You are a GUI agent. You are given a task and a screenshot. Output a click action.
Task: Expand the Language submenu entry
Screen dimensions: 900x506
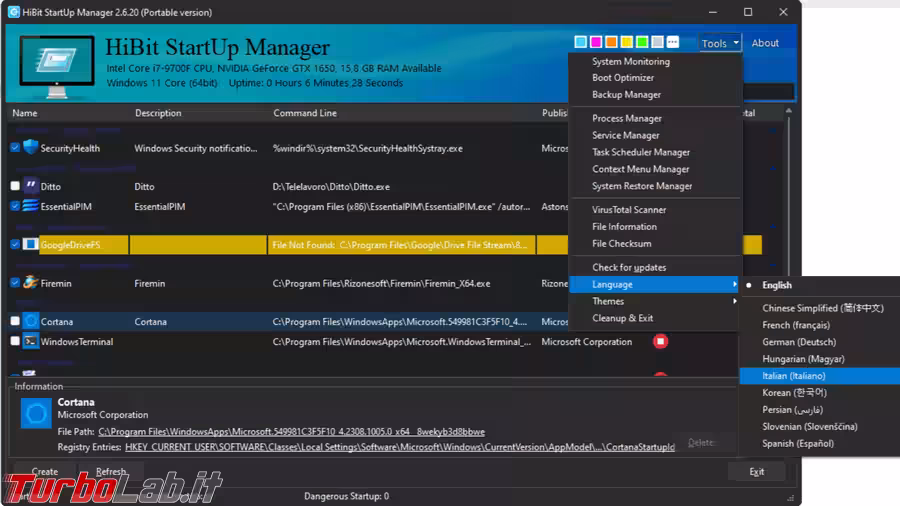pos(612,284)
